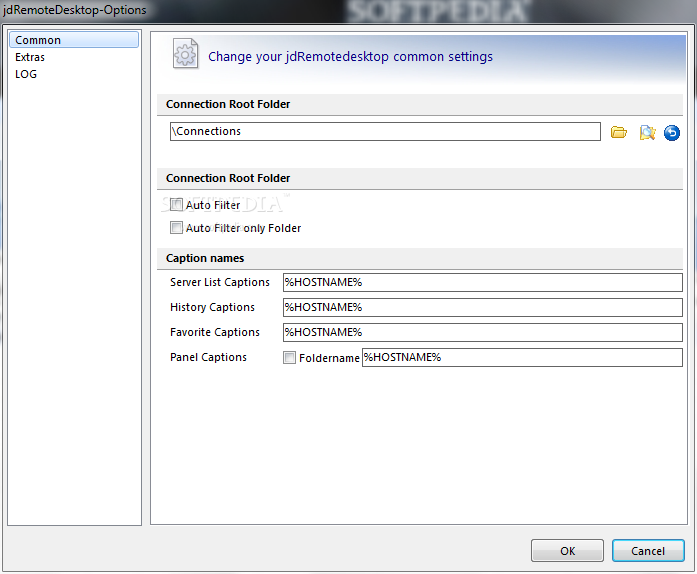697x574 pixels.
Task: Enable the Auto Filter checkbox
Action: 176,205
